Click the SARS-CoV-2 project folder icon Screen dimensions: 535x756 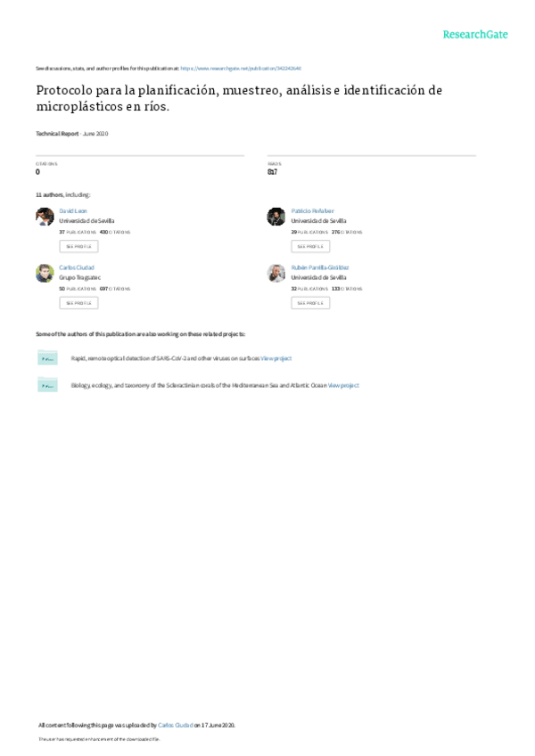(48, 357)
